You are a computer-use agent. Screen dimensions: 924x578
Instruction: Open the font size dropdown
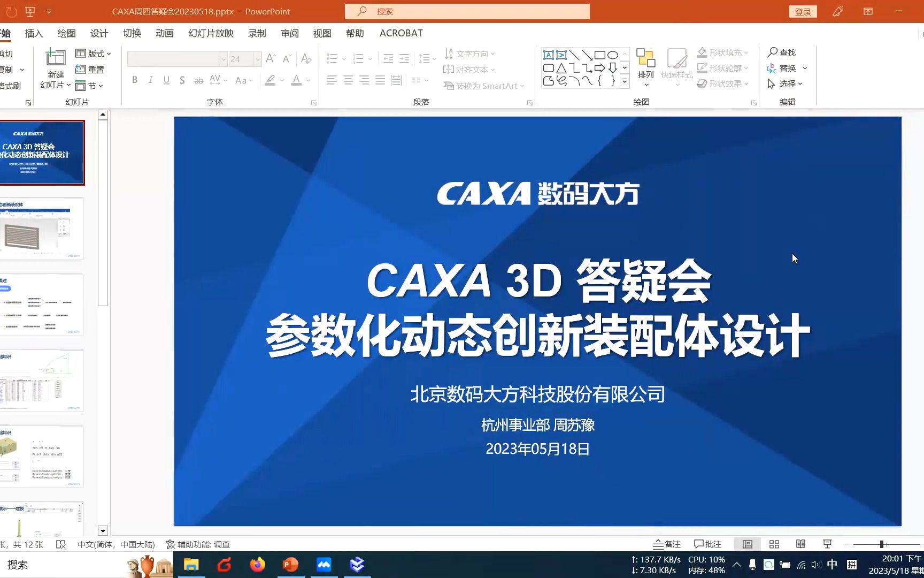(x=258, y=59)
